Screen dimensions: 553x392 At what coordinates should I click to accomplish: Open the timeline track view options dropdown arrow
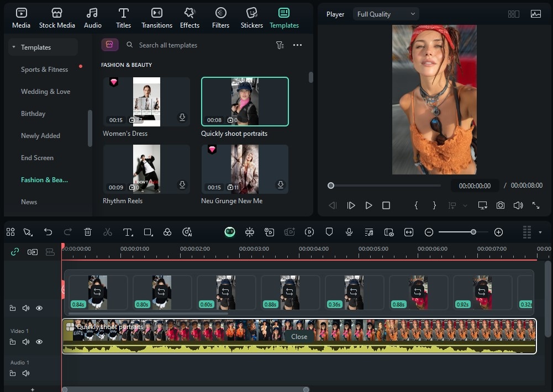click(540, 232)
